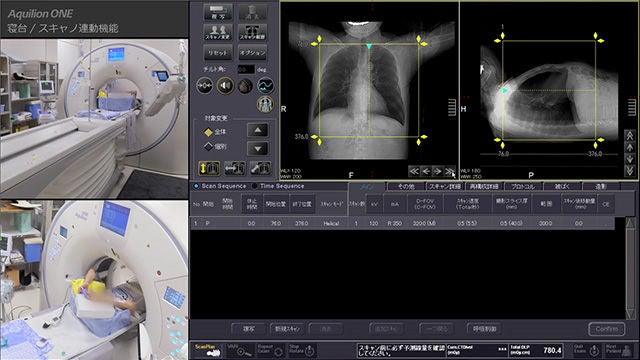The height and width of the screenshot is (360, 640).
Task: Click the scan table vertical scrollbar up arrow
Action: click(630, 223)
